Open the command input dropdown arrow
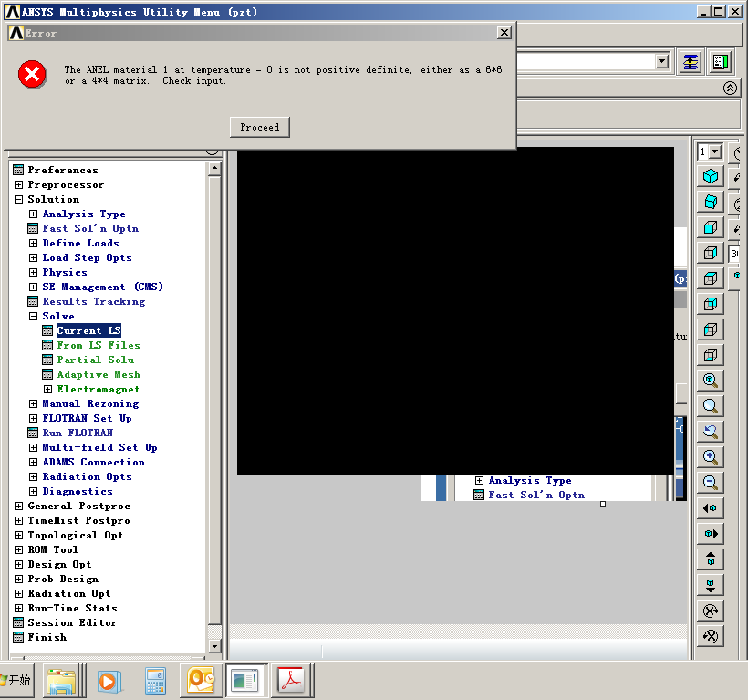 (x=661, y=61)
